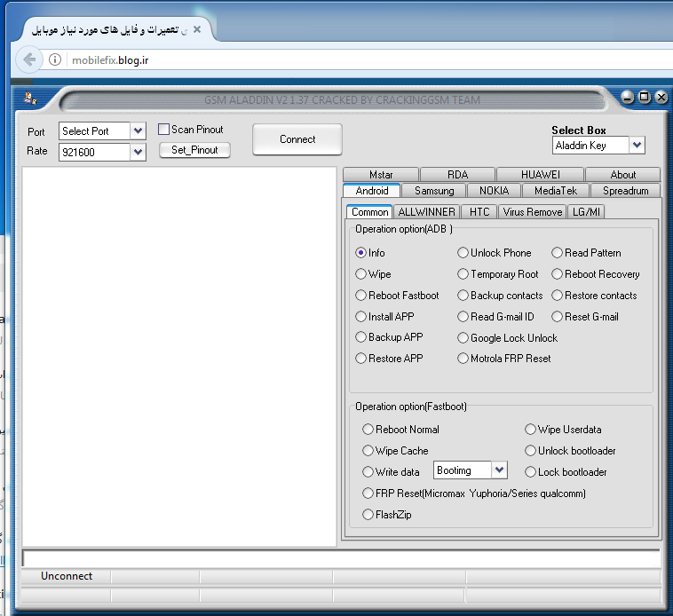673x616 pixels.
Task: Select the Android tab
Action: coord(372,191)
